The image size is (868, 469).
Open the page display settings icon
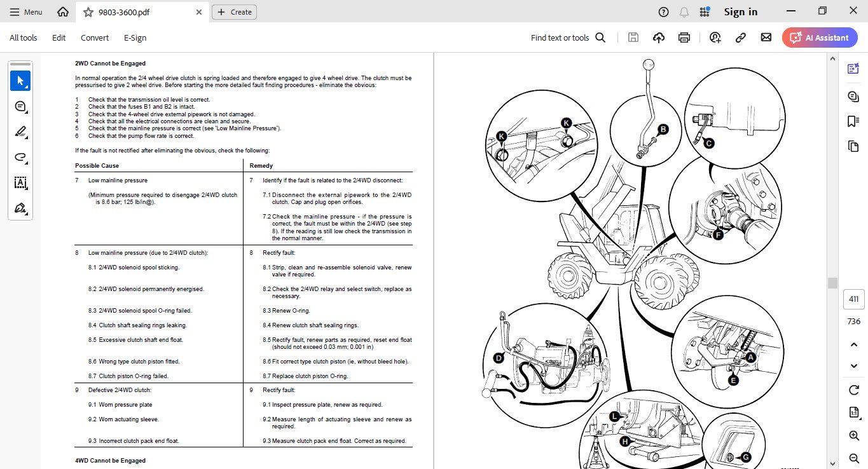[x=854, y=412]
